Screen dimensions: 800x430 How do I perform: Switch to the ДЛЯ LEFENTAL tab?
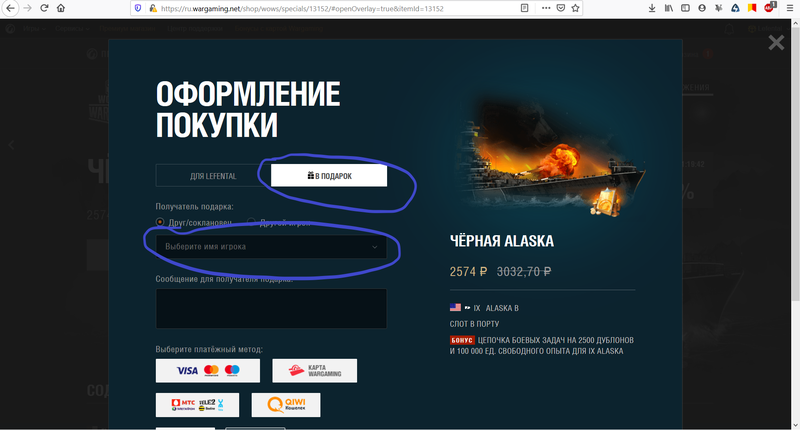212,175
